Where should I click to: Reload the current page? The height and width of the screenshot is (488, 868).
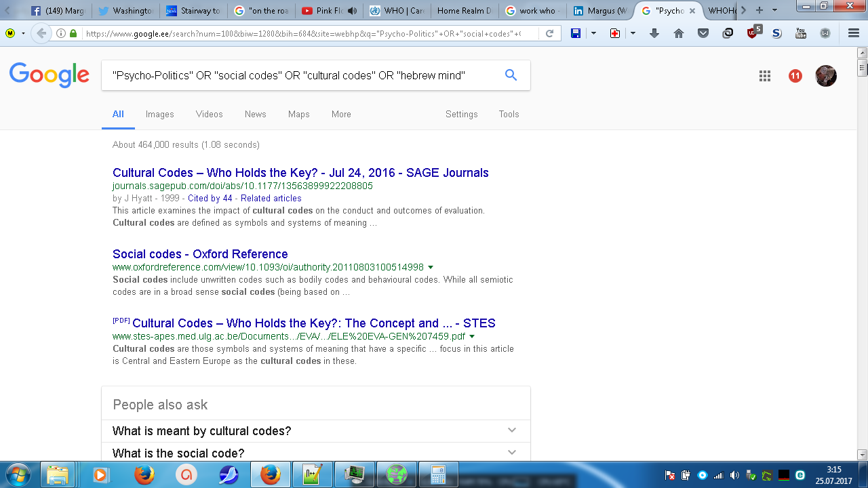pyautogui.click(x=550, y=33)
